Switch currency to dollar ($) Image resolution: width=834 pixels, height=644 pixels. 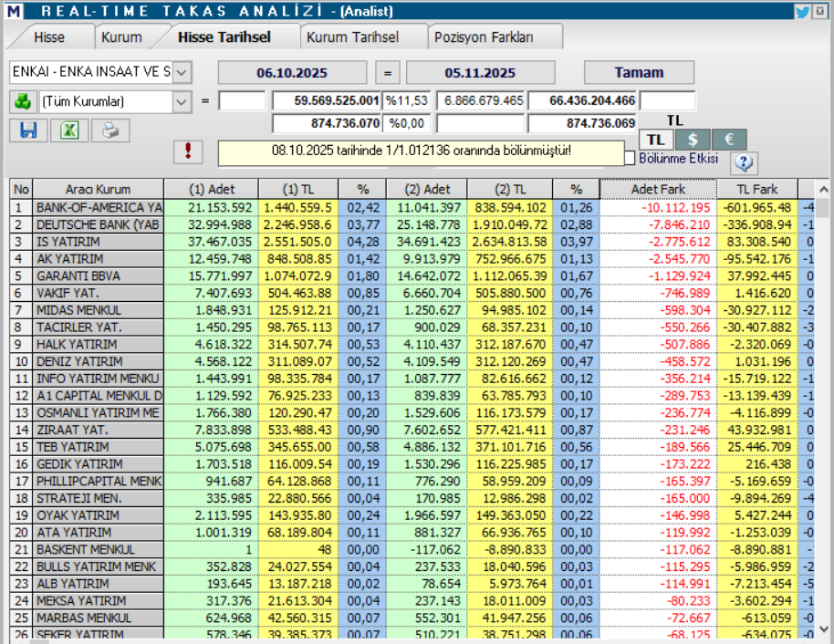coord(693,140)
